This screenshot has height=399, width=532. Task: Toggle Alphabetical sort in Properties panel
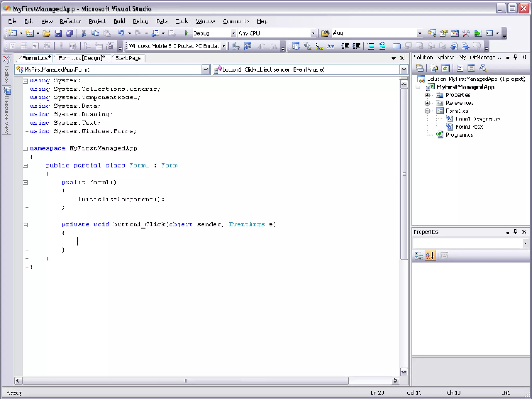click(x=430, y=256)
